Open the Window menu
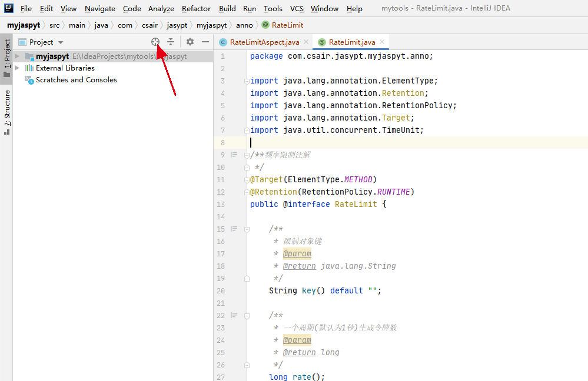588x381 pixels. click(324, 8)
